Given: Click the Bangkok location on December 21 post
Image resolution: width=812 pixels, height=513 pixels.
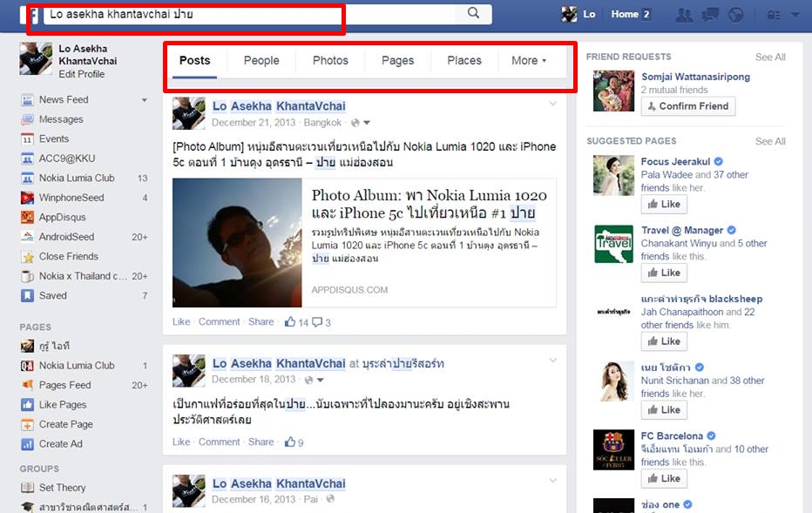Looking at the screenshot, I should pyautogui.click(x=322, y=123).
